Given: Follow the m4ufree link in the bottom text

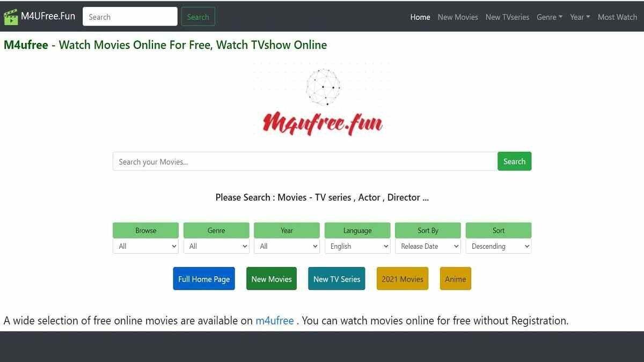Looking at the screenshot, I should point(275,320).
